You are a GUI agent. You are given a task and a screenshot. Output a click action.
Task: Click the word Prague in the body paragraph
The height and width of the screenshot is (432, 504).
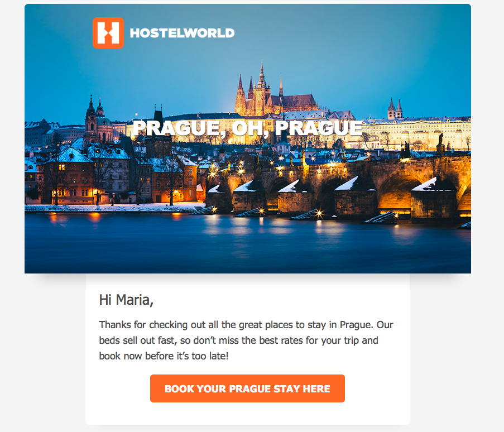pyautogui.click(x=356, y=325)
